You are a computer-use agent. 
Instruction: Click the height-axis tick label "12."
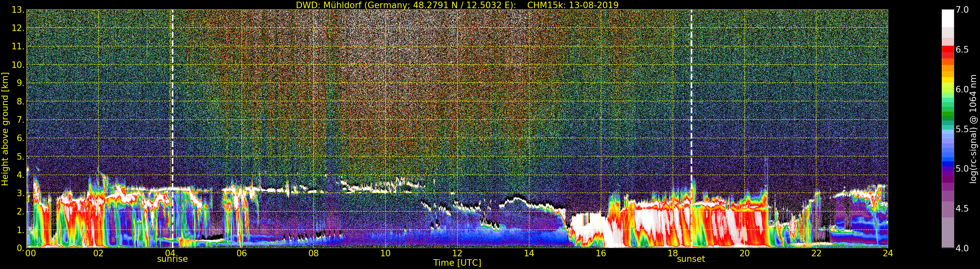point(18,28)
